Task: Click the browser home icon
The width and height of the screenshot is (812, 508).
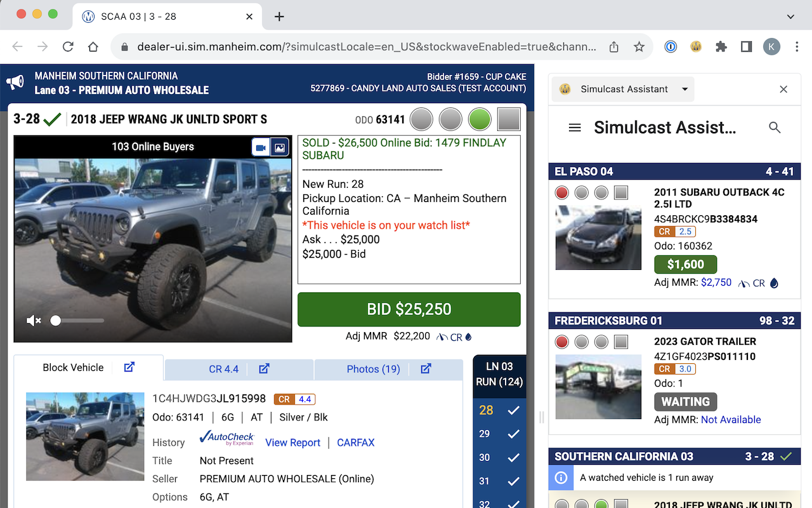Action: coord(93,46)
